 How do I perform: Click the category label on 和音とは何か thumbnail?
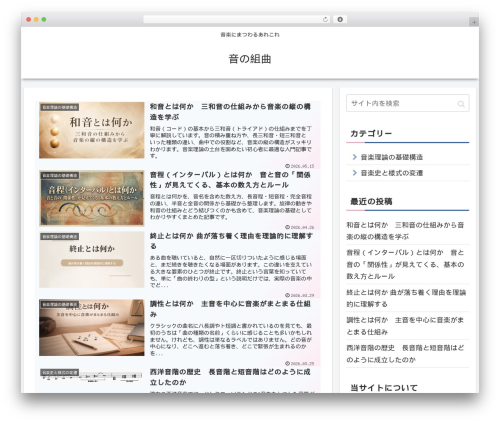tap(60, 107)
